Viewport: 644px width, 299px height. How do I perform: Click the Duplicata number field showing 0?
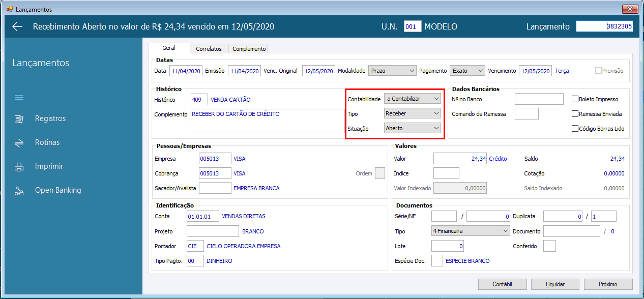563,216
